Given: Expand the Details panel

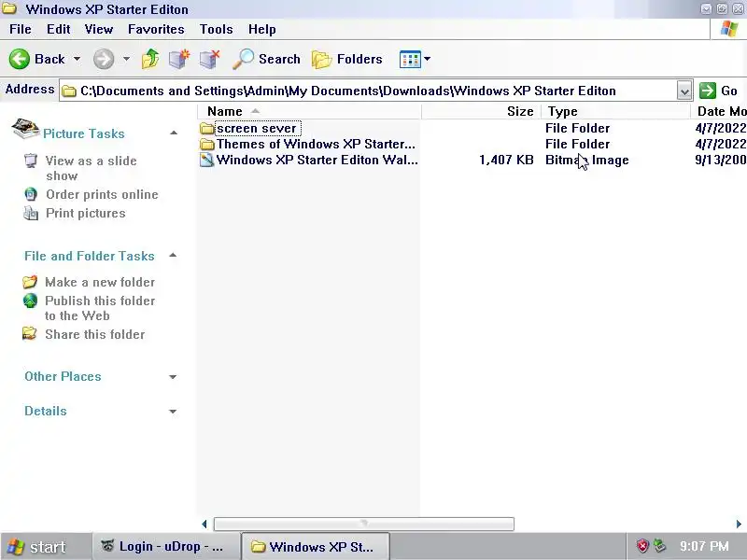Looking at the screenshot, I should pos(173,412).
